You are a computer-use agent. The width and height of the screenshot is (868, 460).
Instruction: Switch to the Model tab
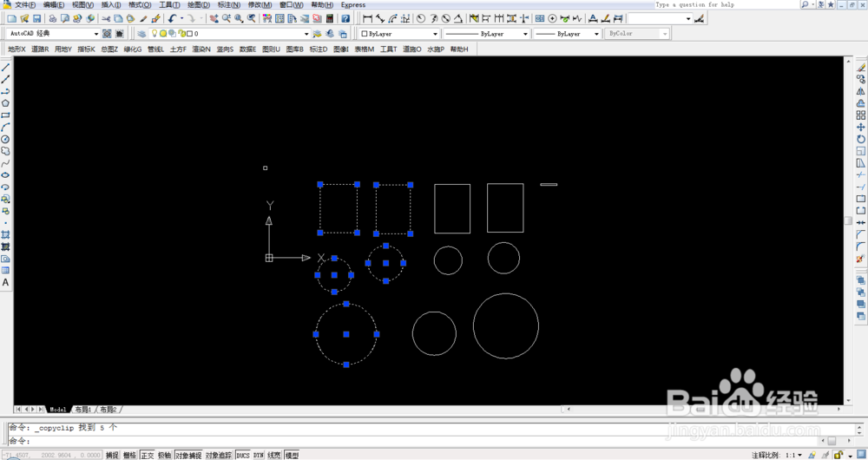pos(57,410)
